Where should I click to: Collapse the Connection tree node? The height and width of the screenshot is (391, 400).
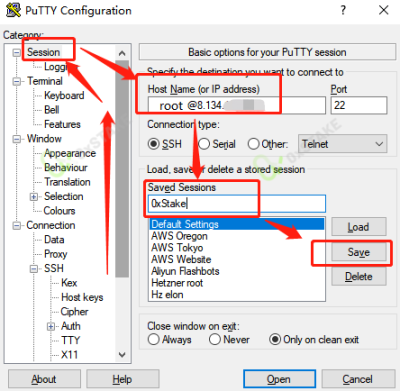(16, 226)
